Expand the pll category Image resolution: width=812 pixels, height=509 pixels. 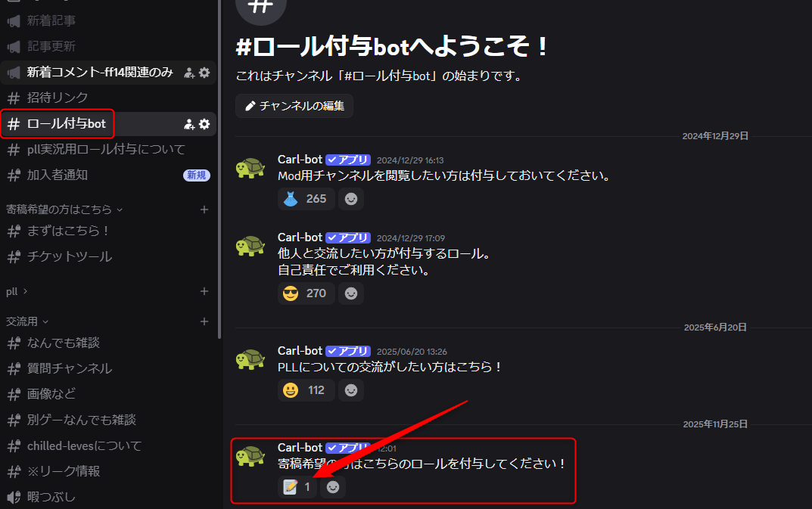[17, 291]
